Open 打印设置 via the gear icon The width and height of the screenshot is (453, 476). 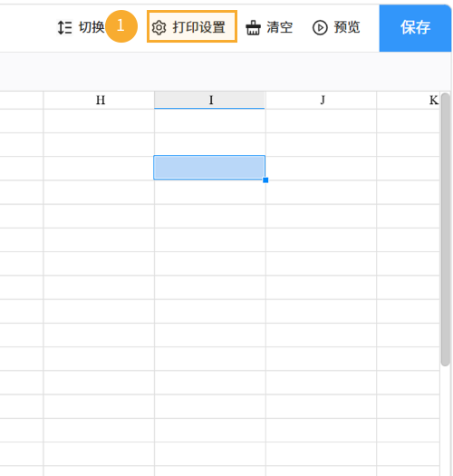tap(159, 27)
